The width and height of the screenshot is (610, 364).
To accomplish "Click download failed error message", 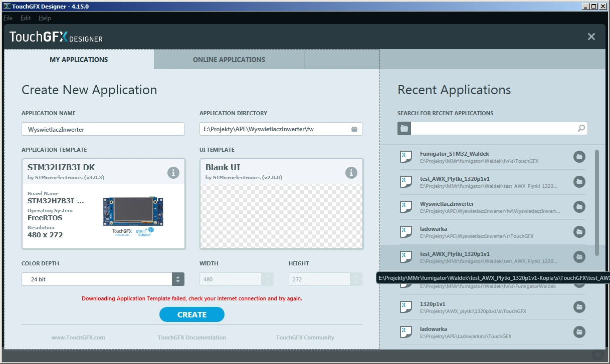I will 192,298.
